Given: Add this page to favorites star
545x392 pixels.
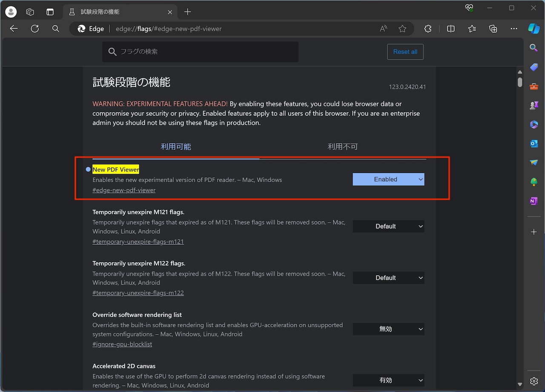Looking at the screenshot, I should (402, 29).
